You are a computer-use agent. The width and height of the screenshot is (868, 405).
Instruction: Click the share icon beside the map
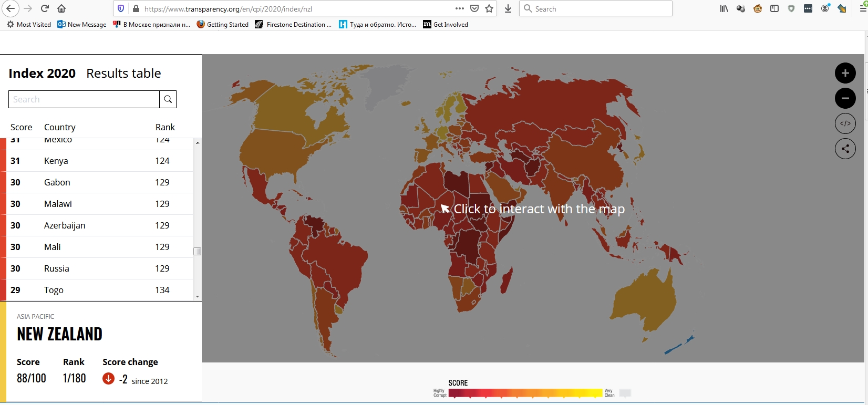pyautogui.click(x=845, y=149)
